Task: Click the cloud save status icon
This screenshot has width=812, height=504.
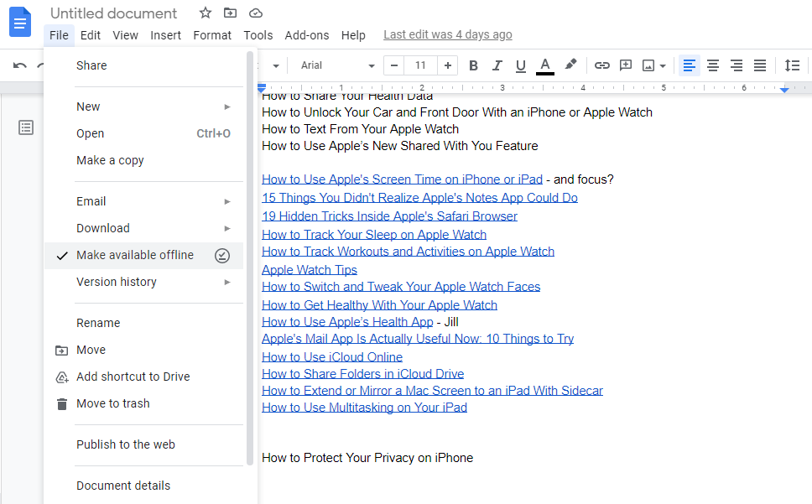Action: pyautogui.click(x=255, y=13)
